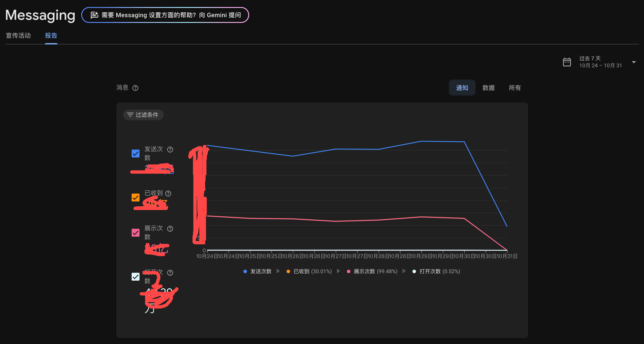The width and height of the screenshot is (644, 344).
Task: Click the help icon beside 已收到
Action: [x=168, y=193]
